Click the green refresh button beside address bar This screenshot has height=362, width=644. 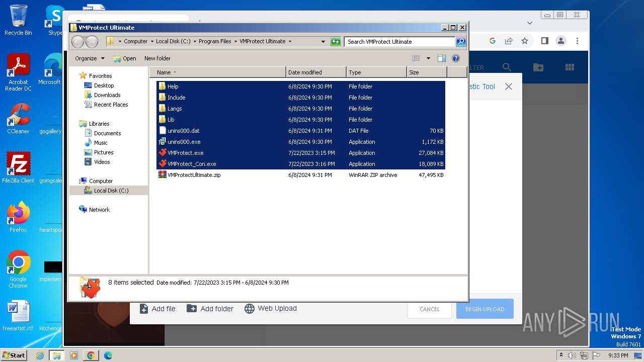click(x=336, y=42)
